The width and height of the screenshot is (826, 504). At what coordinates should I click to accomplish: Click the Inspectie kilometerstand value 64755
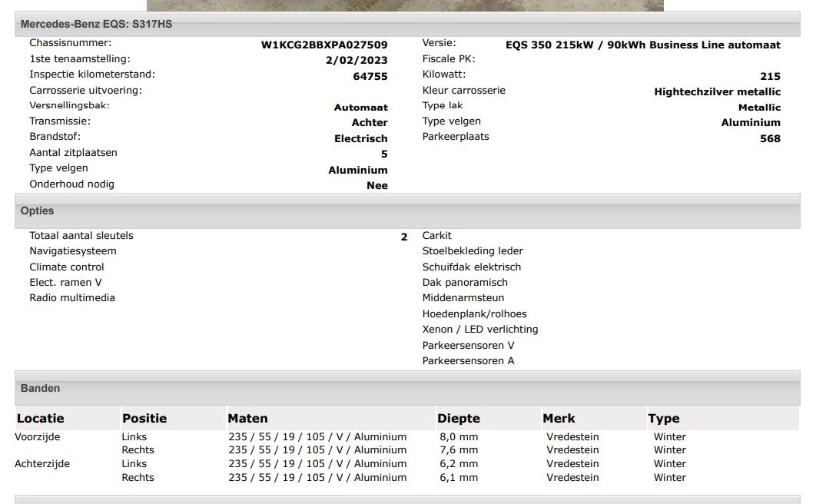click(370, 76)
